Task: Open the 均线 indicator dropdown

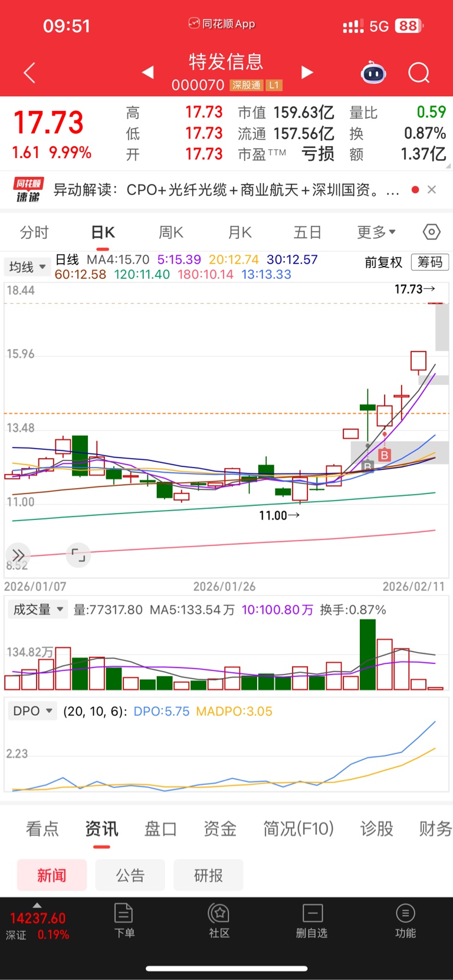Action: click(x=27, y=267)
